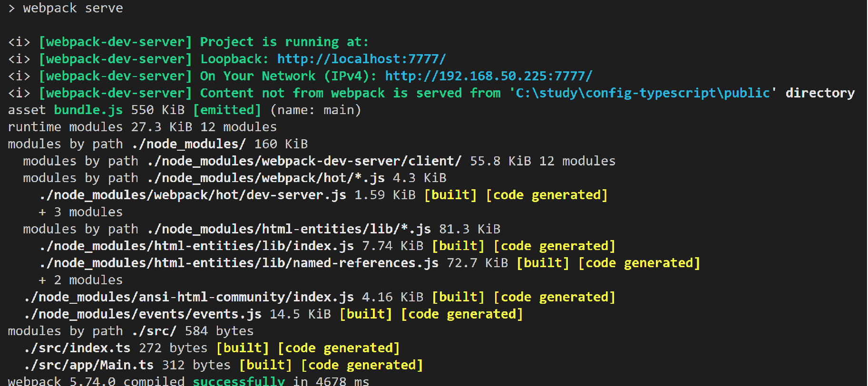This screenshot has height=386, width=868.
Task: Click './node_modules/' 160 KiB line path
Action: coord(189,144)
